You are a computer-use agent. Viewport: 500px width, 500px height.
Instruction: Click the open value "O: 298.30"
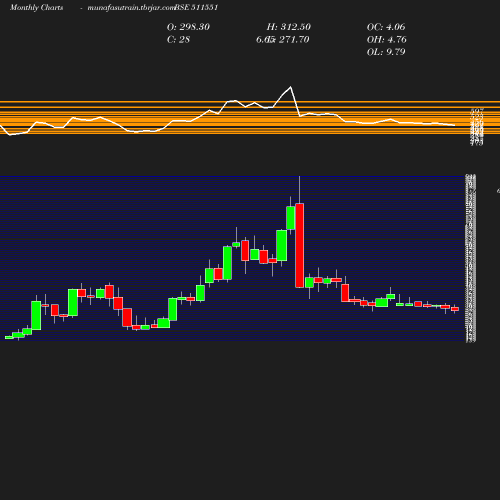(188, 27)
